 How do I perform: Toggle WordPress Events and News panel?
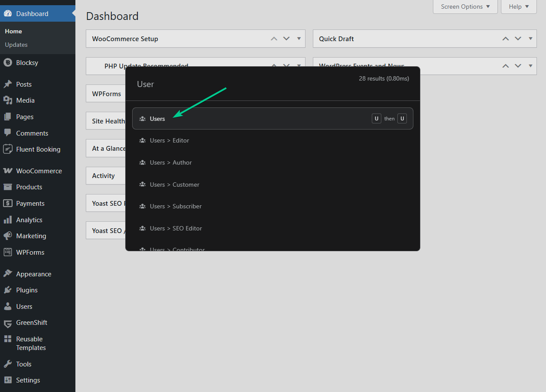(x=530, y=66)
